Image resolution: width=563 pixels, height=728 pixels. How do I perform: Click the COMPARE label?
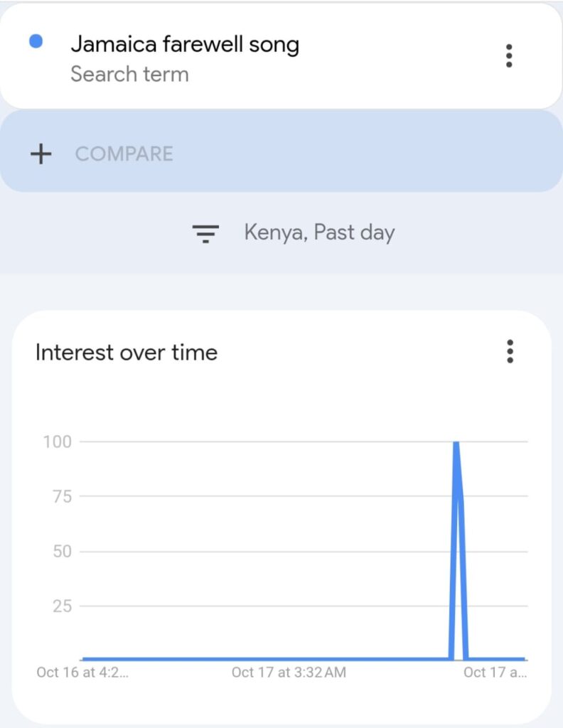124,154
